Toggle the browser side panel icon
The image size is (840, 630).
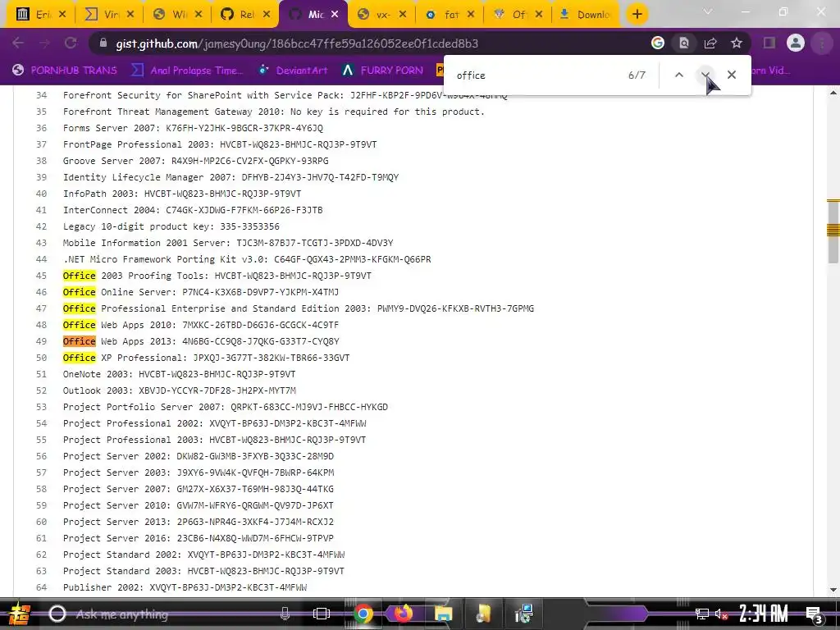click(769, 43)
